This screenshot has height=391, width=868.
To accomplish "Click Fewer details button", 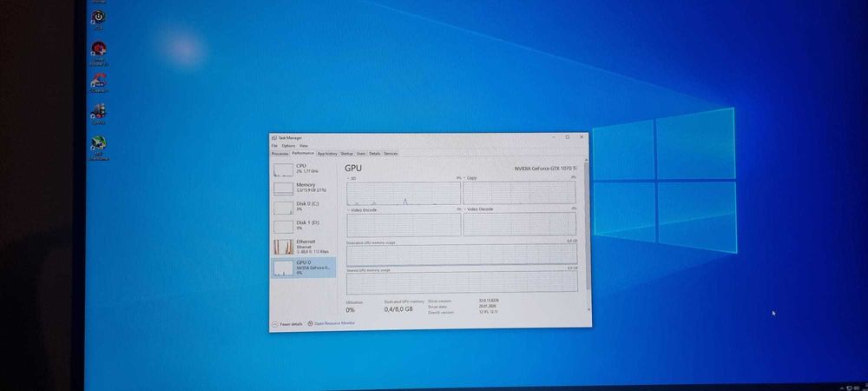I will click(x=287, y=323).
